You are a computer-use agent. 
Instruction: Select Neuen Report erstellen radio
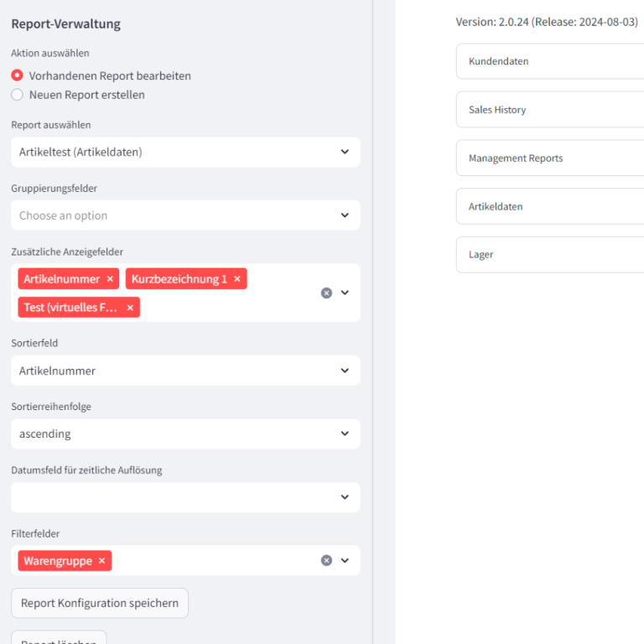pyautogui.click(x=18, y=95)
